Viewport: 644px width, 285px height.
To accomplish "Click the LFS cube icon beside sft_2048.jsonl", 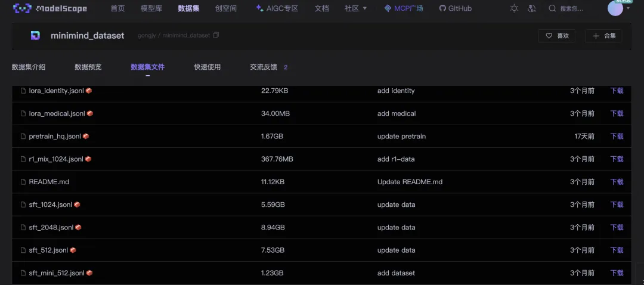I will click(x=78, y=227).
